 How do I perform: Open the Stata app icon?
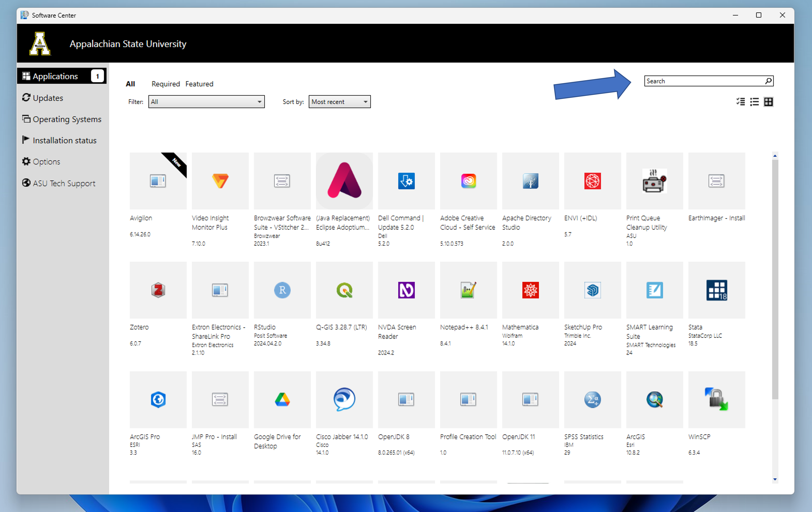click(717, 290)
